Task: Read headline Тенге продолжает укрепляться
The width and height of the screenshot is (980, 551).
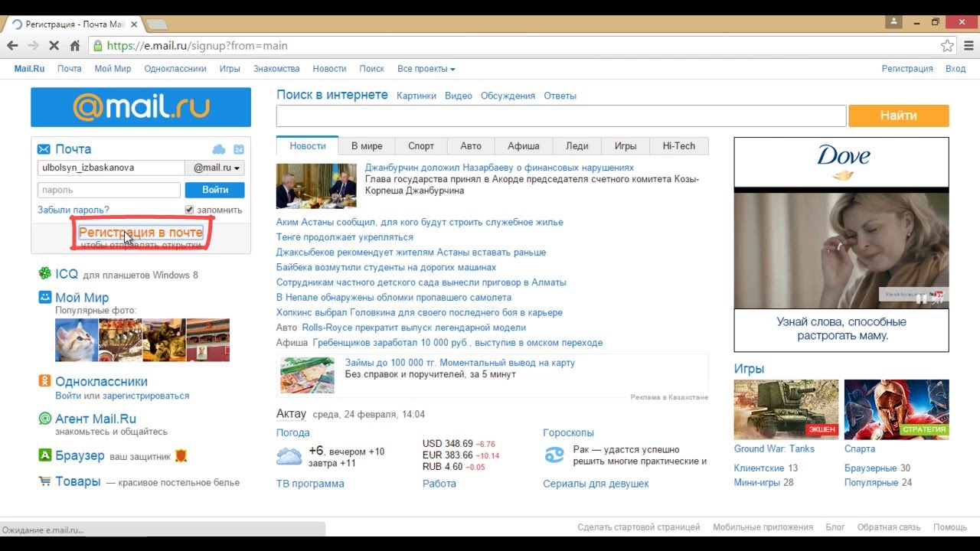Action: coord(345,237)
